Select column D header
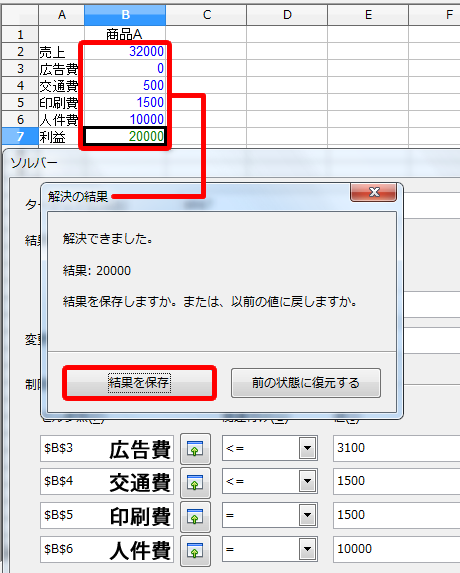The image size is (460, 573). (287, 15)
